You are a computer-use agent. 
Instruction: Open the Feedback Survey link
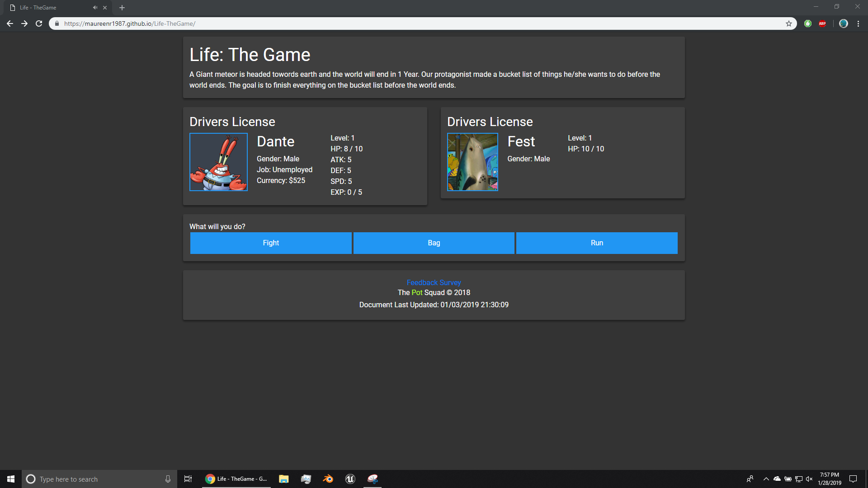pos(434,282)
